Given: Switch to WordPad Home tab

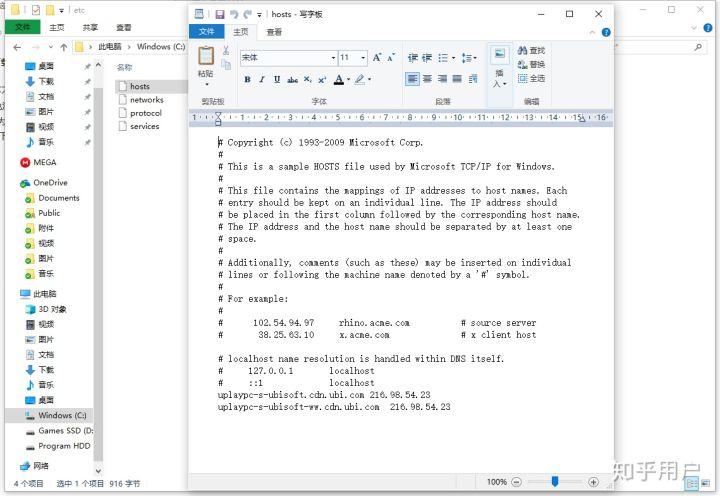Looking at the screenshot, I should (x=241, y=32).
